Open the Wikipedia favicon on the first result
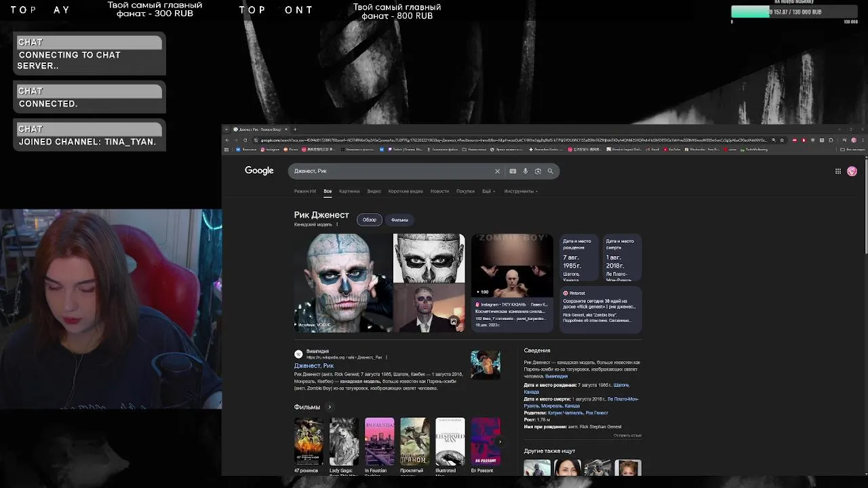The height and width of the screenshot is (488, 868). point(298,354)
